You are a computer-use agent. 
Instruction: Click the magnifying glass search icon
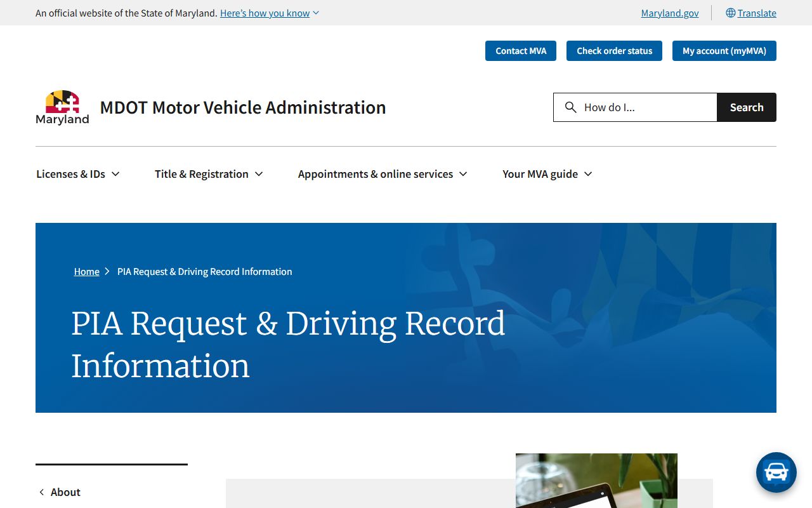point(571,107)
